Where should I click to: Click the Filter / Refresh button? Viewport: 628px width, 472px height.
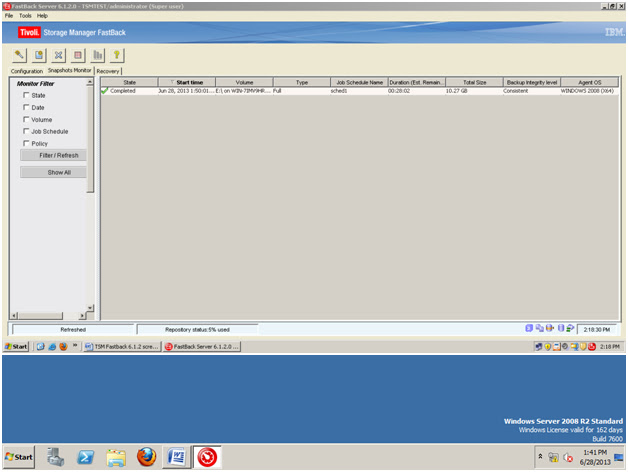click(53, 155)
